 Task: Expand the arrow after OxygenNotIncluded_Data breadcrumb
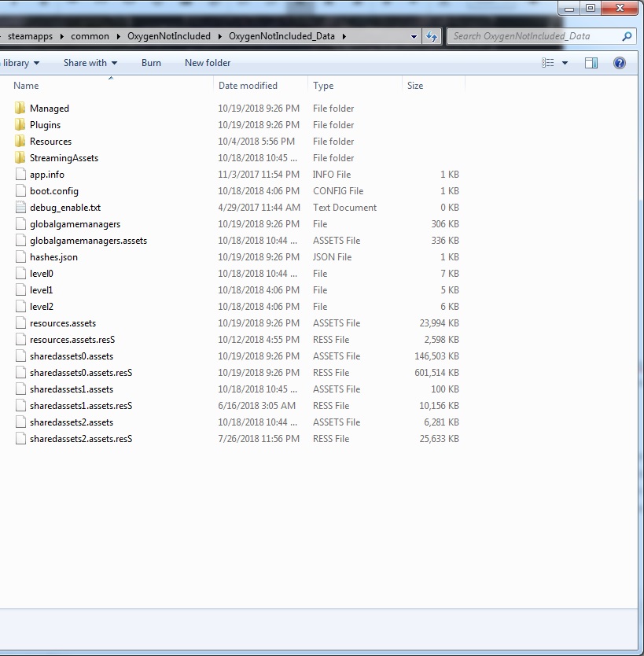[x=344, y=36]
